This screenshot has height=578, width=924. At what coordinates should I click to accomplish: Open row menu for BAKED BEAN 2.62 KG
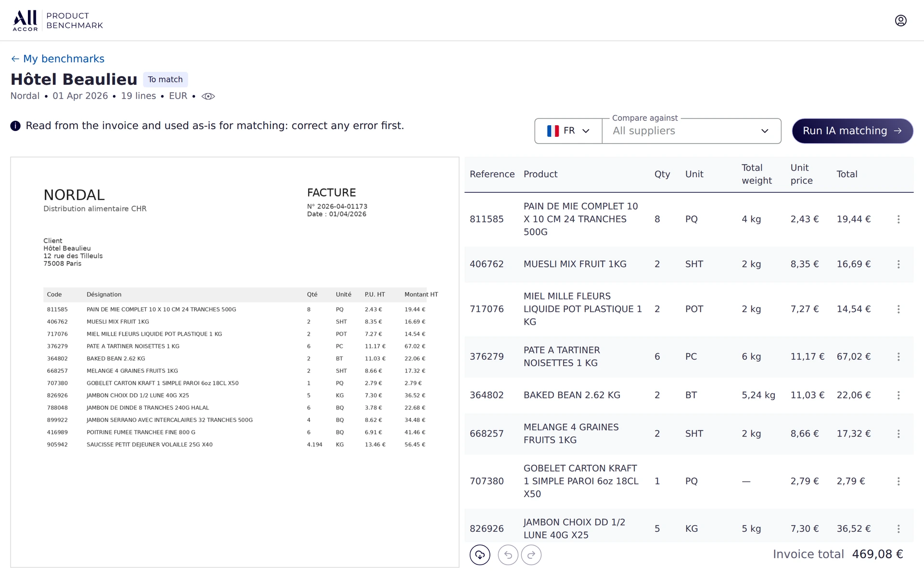[898, 395]
